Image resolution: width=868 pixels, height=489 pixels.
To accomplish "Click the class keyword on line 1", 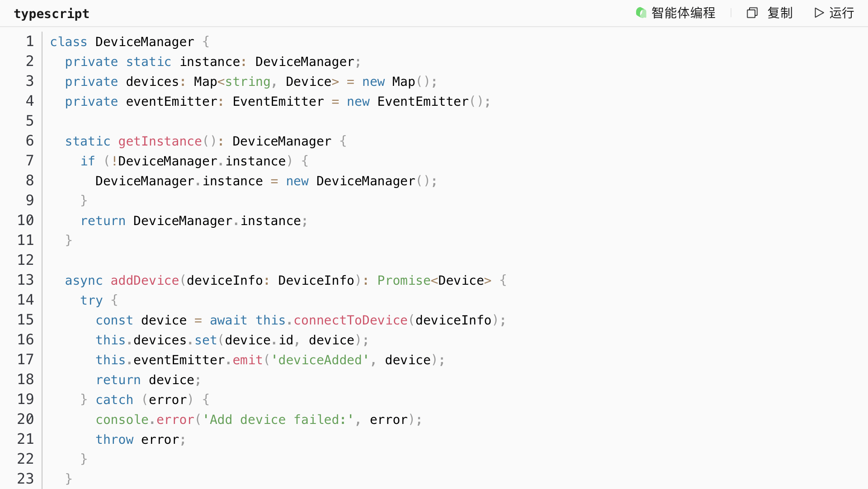I will 68,42.
